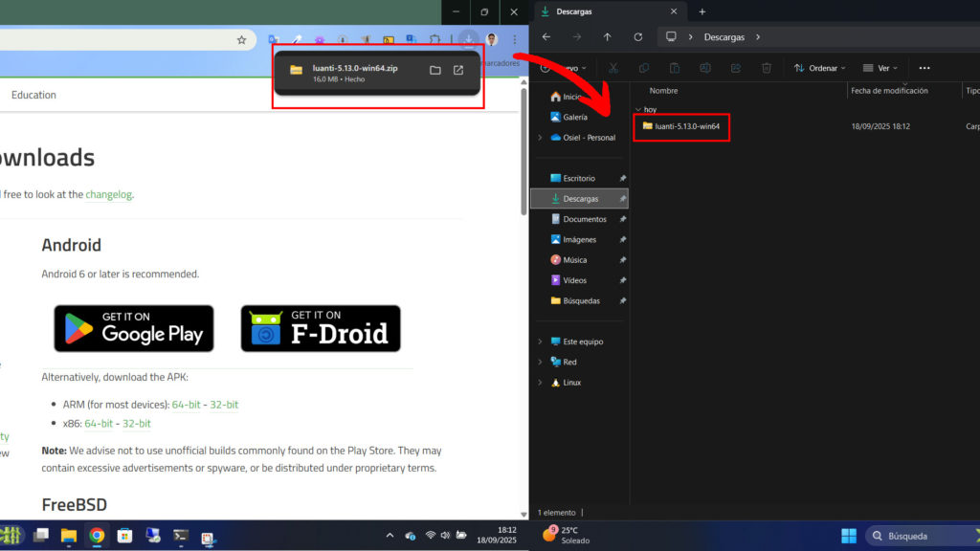This screenshot has width=980, height=551.
Task: Select Documentos in the navigation pane
Action: pos(584,219)
